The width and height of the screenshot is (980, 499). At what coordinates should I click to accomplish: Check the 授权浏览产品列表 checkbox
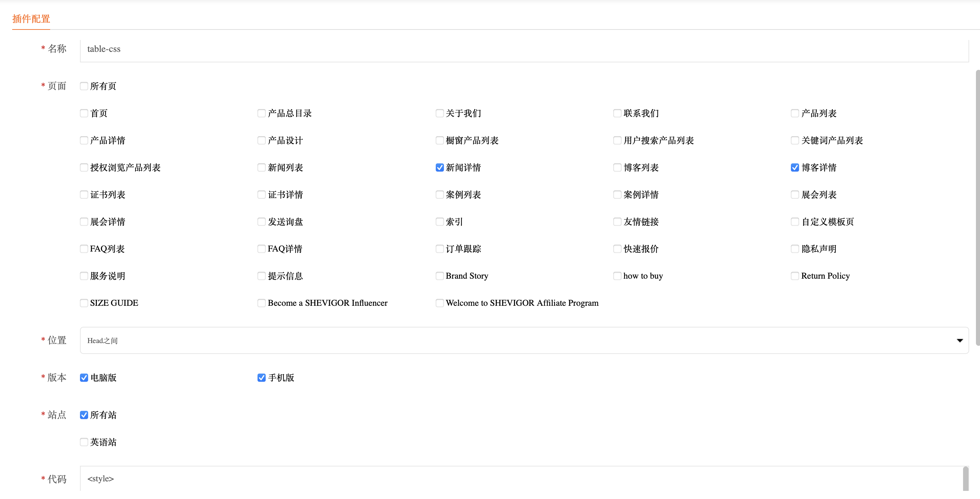tap(84, 167)
